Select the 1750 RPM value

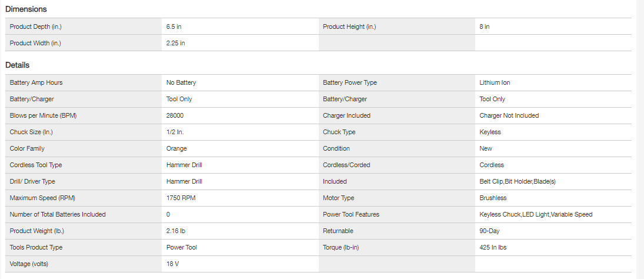(181, 198)
